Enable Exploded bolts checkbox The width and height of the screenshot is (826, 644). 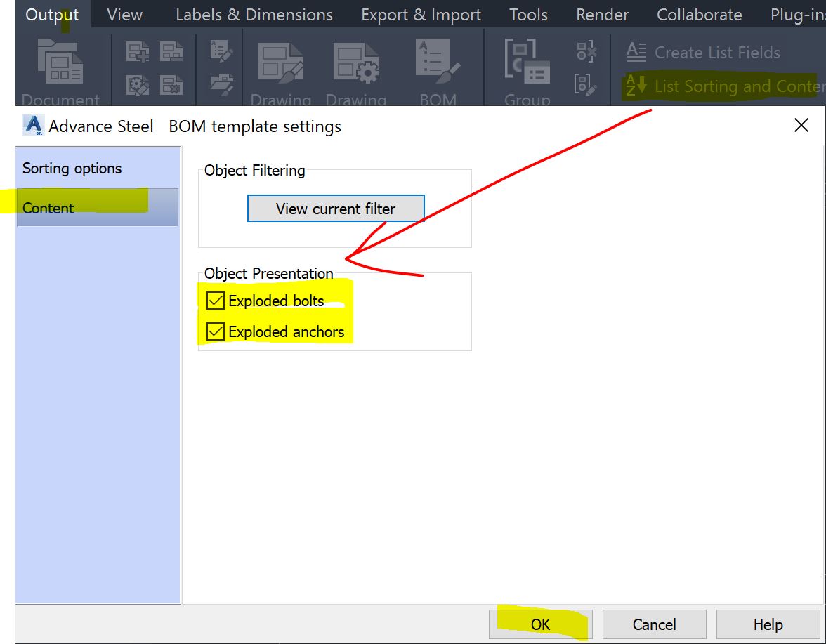pyautogui.click(x=216, y=301)
